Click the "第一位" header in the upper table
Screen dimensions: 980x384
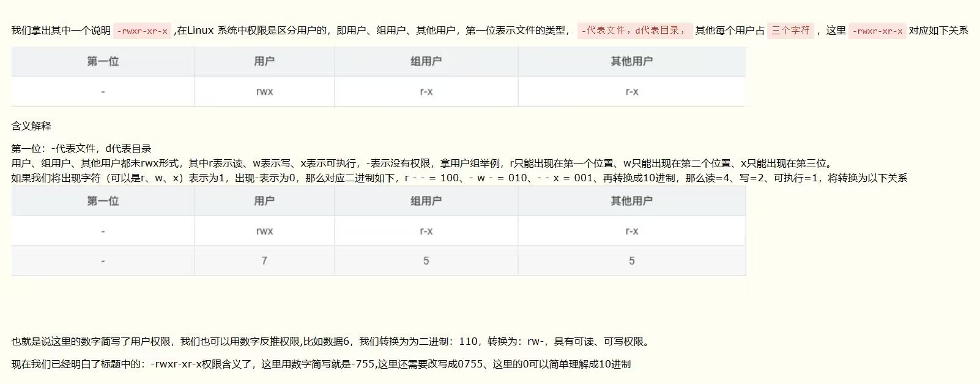click(x=103, y=61)
